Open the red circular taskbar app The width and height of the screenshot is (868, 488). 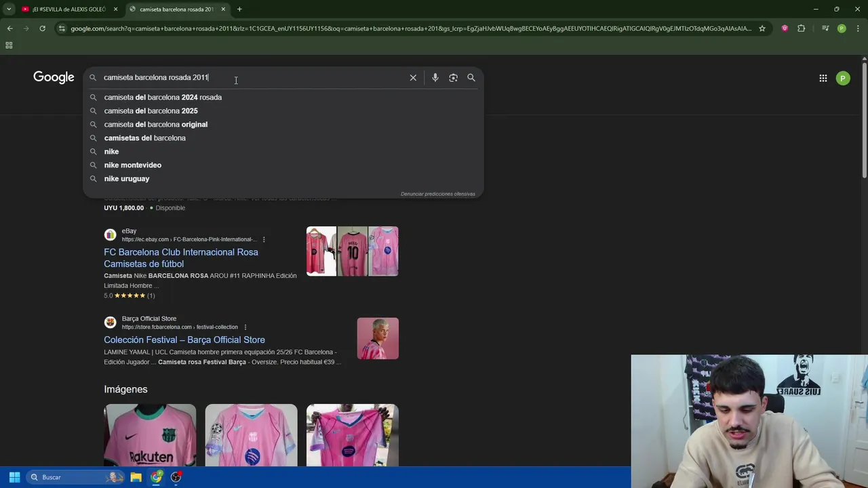(x=176, y=477)
